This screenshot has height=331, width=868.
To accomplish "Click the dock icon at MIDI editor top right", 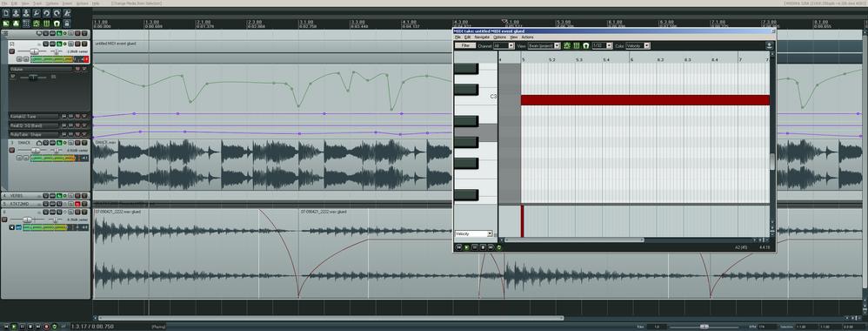I will pos(770,45).
